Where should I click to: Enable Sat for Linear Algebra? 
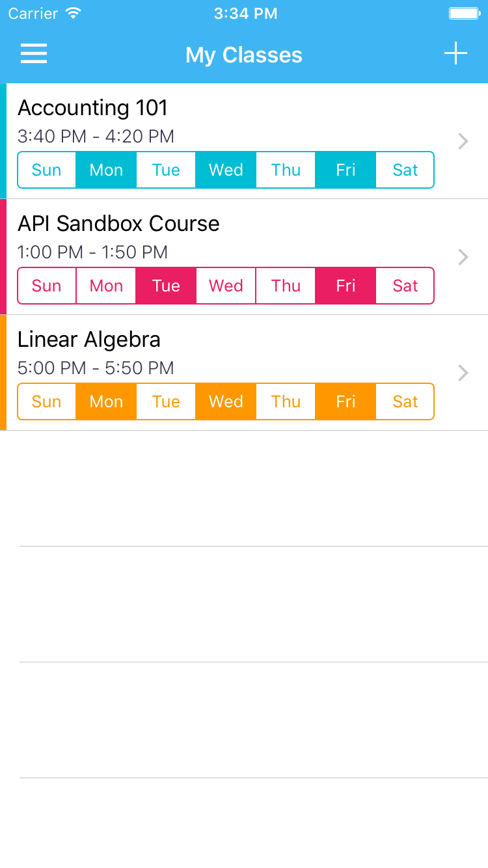click(x=405, y=401)
